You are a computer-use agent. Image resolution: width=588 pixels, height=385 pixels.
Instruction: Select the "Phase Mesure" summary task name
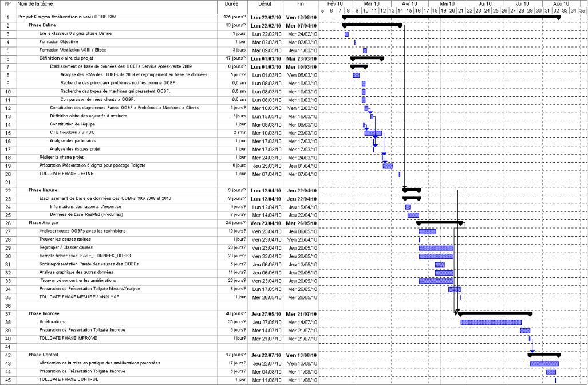tap(42, 190)
